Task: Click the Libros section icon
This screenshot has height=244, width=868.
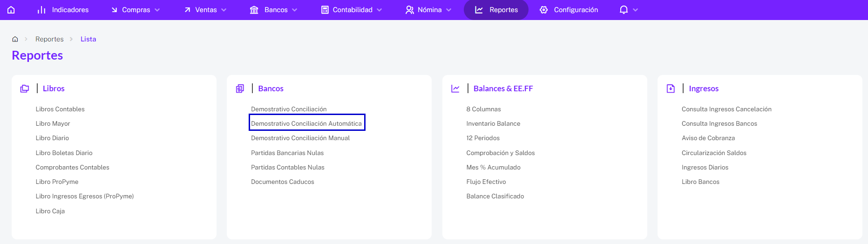Action: click(25, 88)
